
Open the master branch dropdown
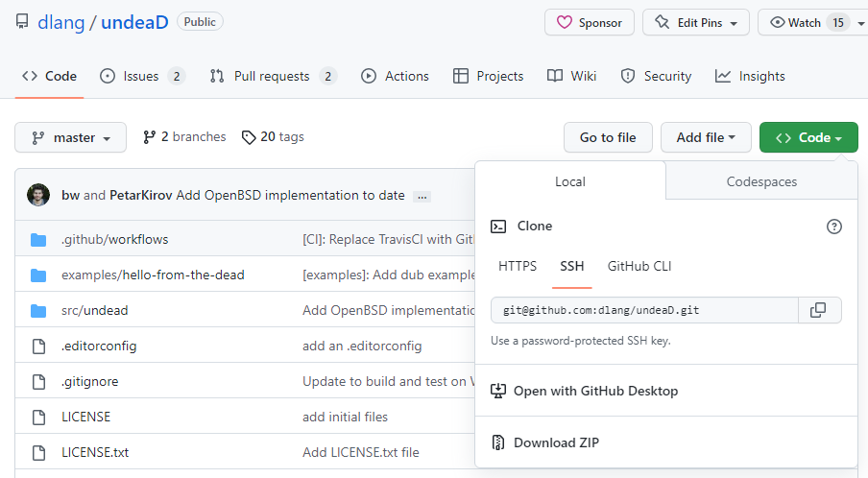pyautogui.click(x=70, y=137)
